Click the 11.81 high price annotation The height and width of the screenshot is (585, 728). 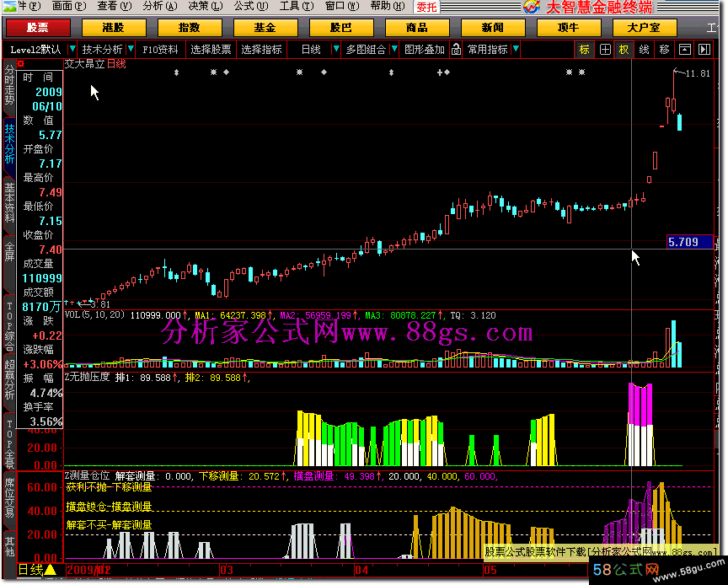click(698, 73)
